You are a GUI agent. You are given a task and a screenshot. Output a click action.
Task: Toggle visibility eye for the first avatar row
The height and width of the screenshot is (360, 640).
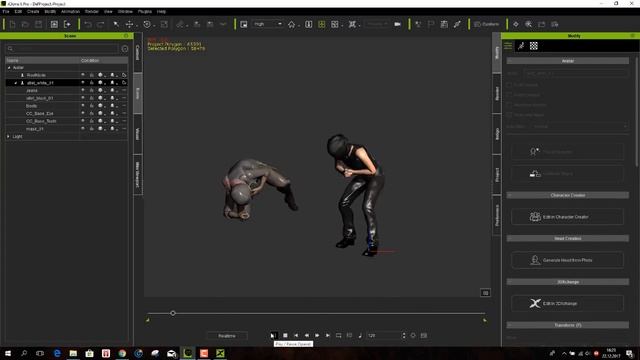pyautogui.click(x=83, y=75)
